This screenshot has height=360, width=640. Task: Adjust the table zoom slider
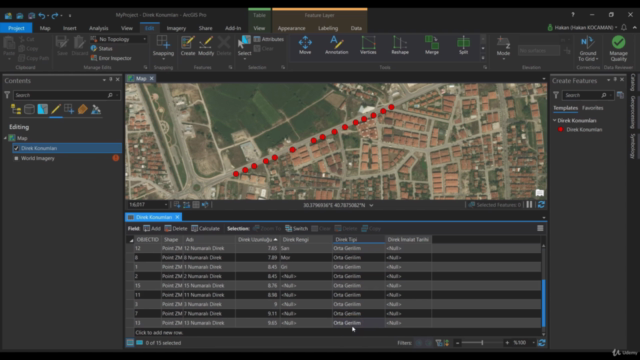click(482, 343)
